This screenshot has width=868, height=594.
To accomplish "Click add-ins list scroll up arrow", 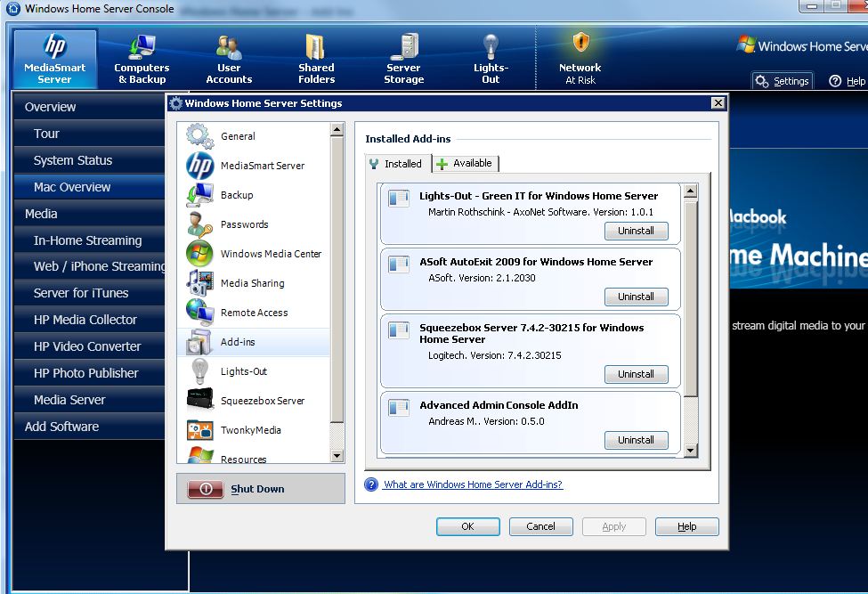I will (690, 191).
